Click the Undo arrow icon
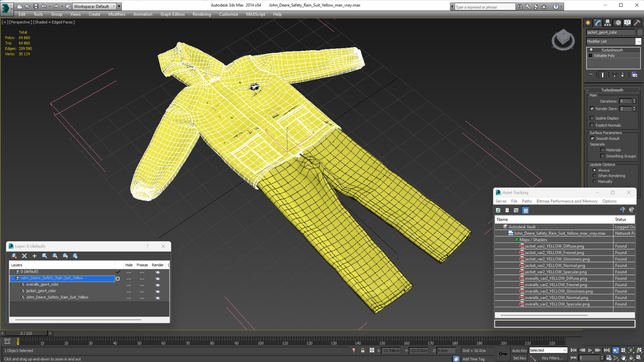Image resolution: width=644 pixels, height=362 pixels. tap(44, 6)
